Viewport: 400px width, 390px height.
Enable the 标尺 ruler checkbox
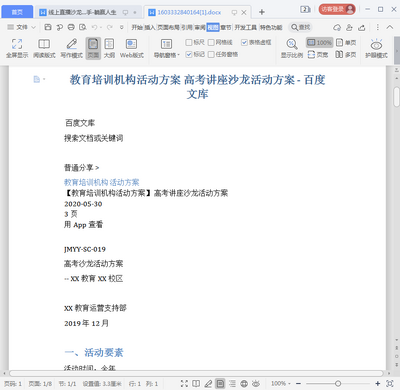(x=195, y=42)
